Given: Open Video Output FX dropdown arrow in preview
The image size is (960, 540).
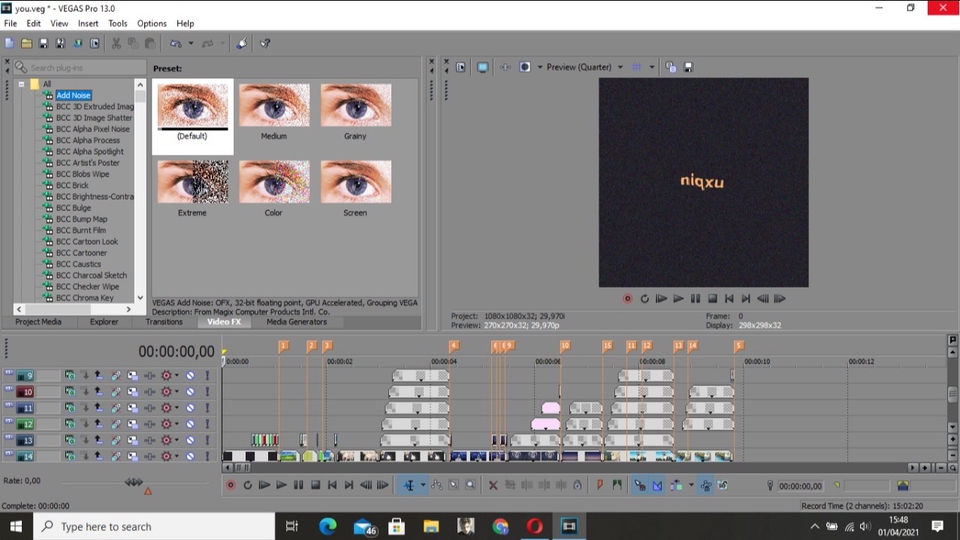Looking at the screenshot, I should [x=539, y=67].
